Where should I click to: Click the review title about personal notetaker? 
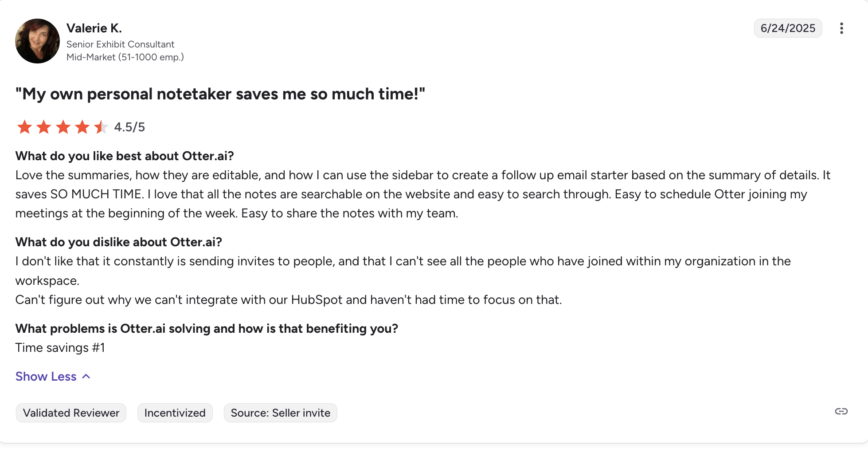tap(220, 94)
